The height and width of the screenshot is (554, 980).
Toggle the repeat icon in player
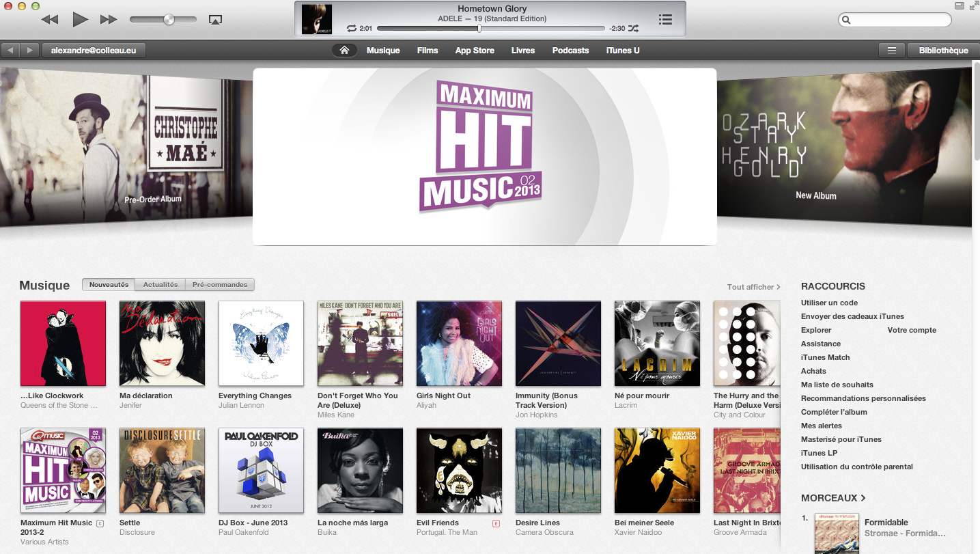click(352, 29)
